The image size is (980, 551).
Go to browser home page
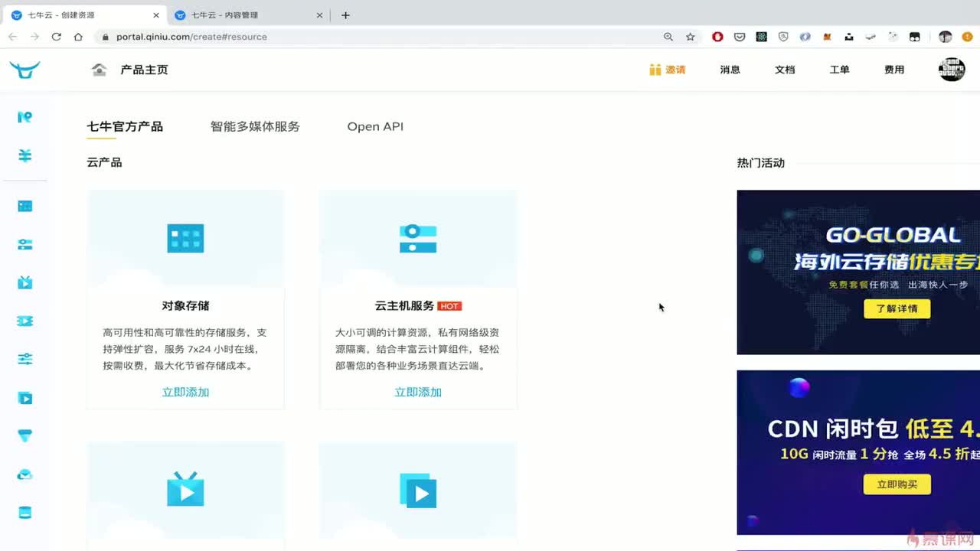click(x=78, y=37)
